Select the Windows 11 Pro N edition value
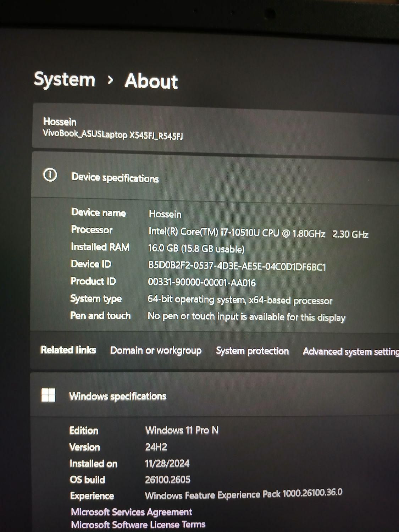 [x=182, y=430]
